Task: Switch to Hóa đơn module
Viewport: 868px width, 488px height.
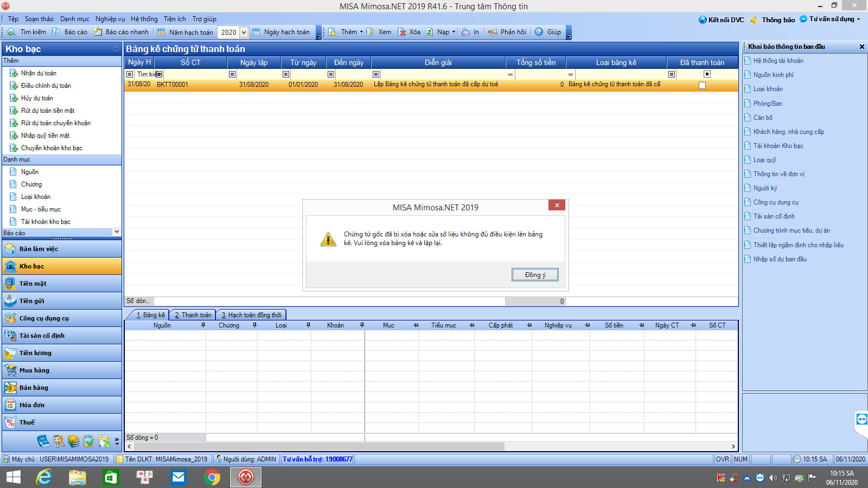Action: tap(62, 405)
